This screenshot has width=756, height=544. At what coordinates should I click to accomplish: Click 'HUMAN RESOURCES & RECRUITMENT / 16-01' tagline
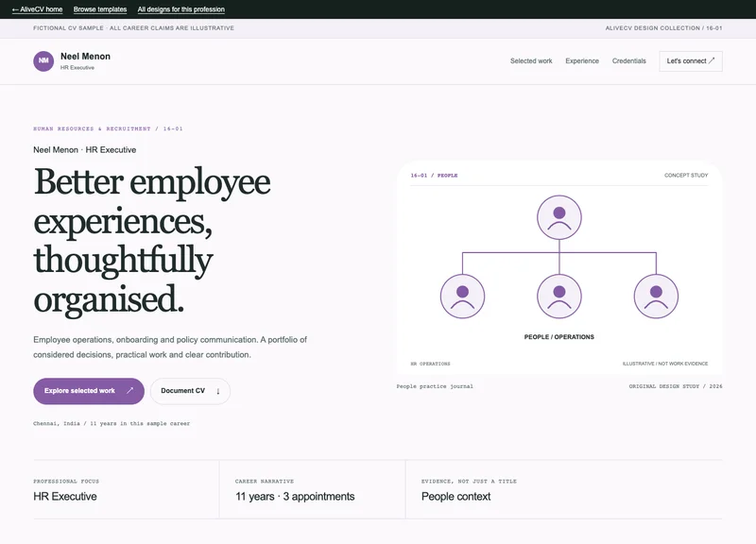pyautogui.click(x=108, y=128)
